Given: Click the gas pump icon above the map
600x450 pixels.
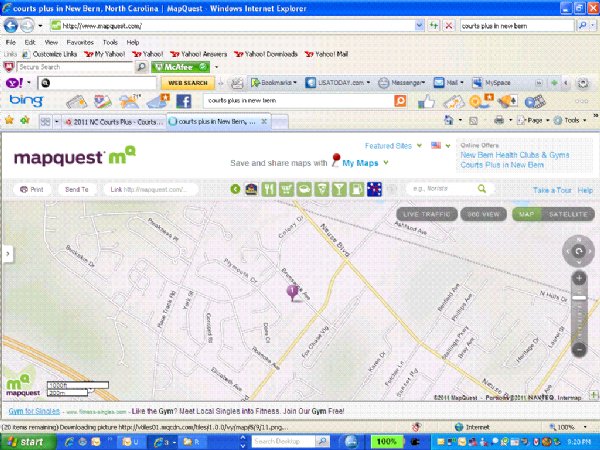Looking at the screenshot, I should coord(358,189).
